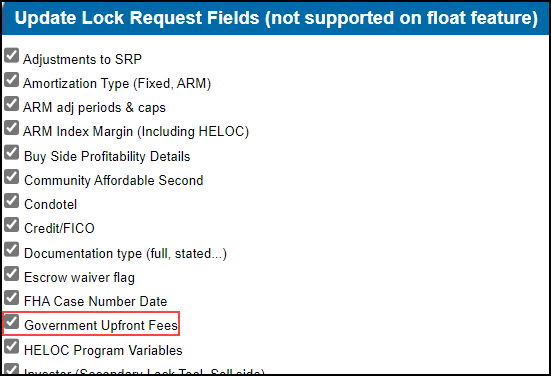Screen dimensions: 551x376
Task: Click the Condotel label text
Action: [x=51, y=205]
